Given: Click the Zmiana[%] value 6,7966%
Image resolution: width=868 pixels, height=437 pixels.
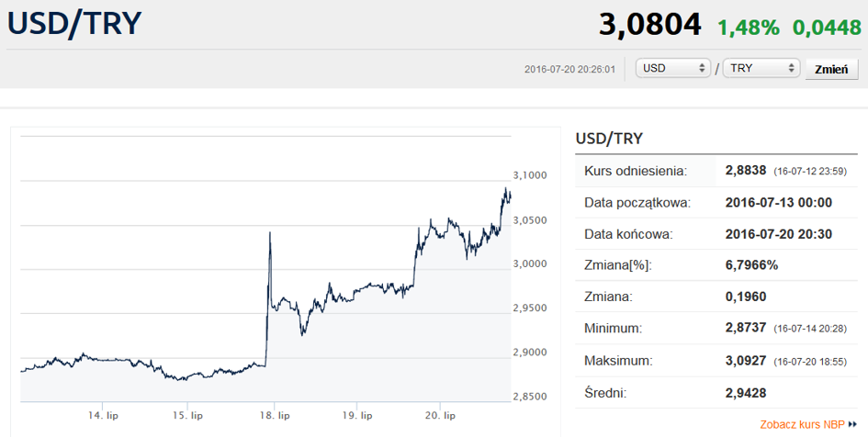Looking at the screenshot, I should click(751, 265).
